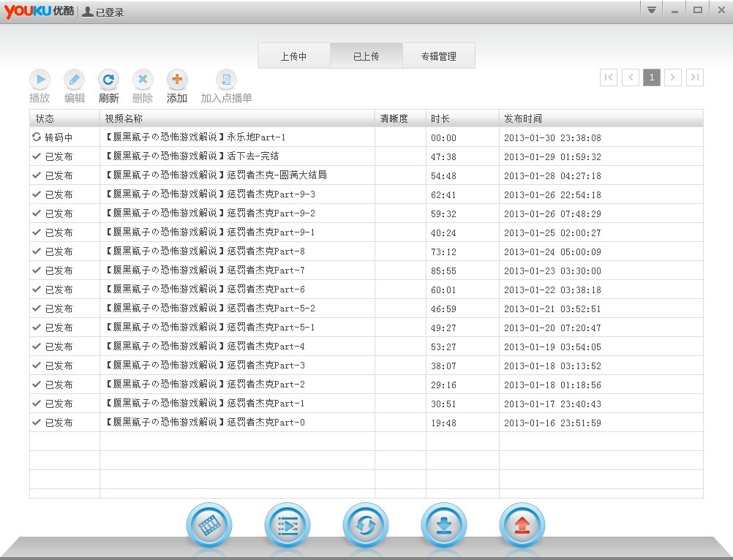Switch to the 已上传 tab
The image size is (733, 560).
click(366, 56)
